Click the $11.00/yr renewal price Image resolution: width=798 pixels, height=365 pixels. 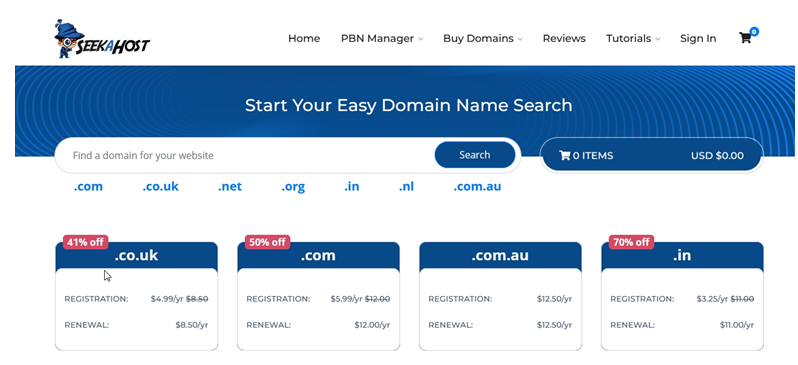[737, 325]
